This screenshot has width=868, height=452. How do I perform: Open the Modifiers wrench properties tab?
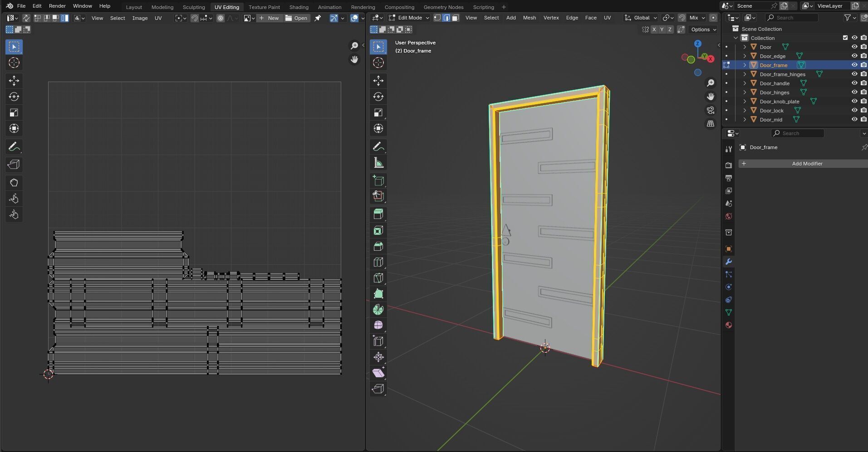(x=729, y=262)
